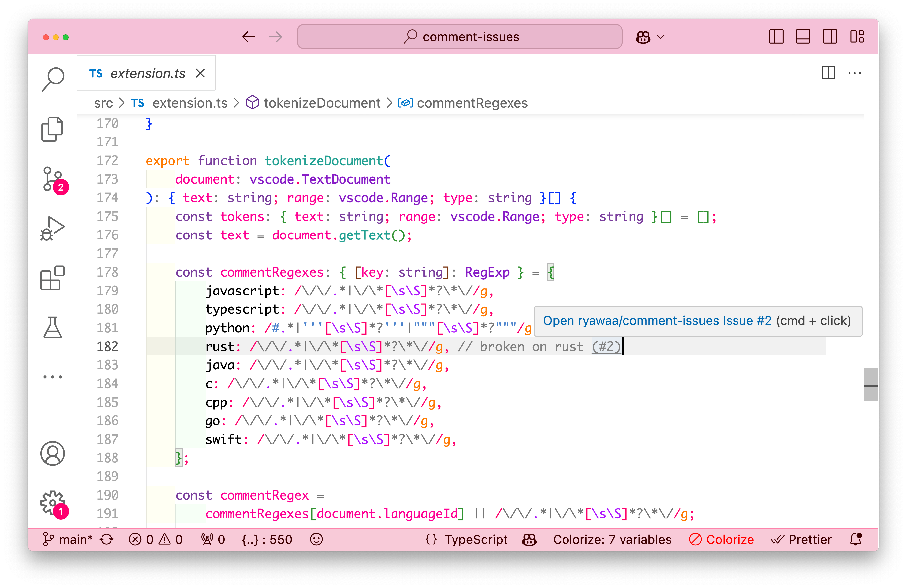907x588 pixels.
Task: Open the Extensions view
Action: pyautogui.click(x=53, y=278)
